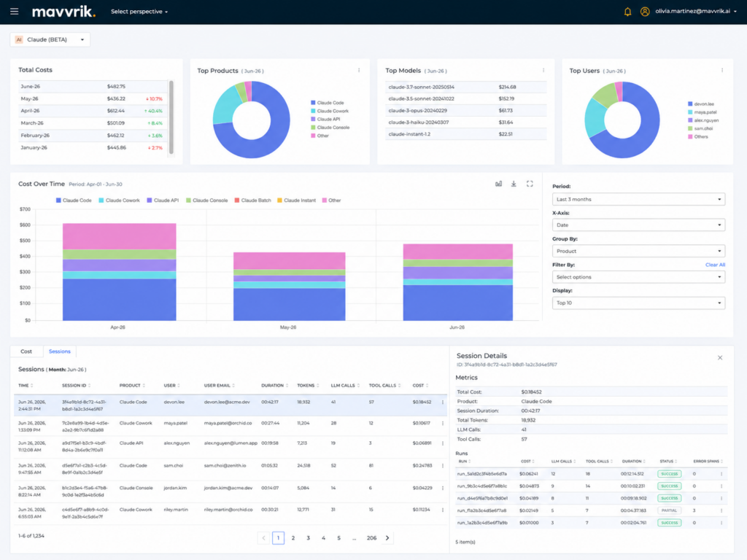Open Top Products card kebab menu
Viewport: 747px width, 560px height.
point(359,71)
